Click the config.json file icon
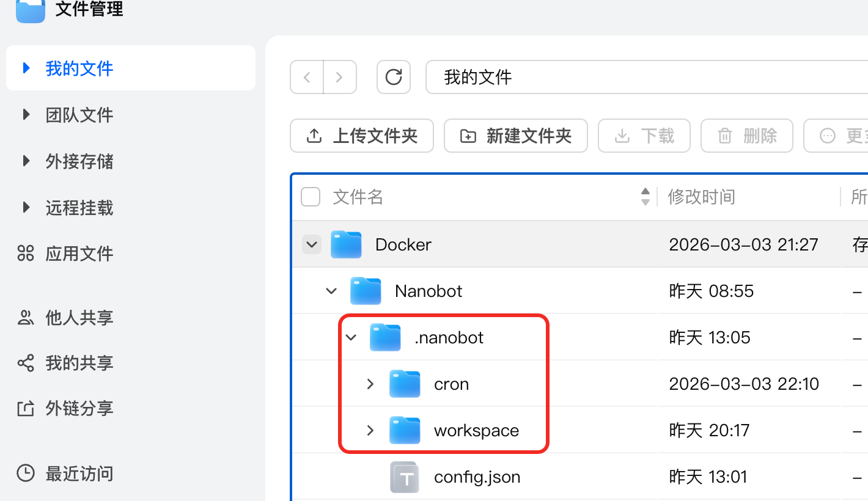 (405, 477)
